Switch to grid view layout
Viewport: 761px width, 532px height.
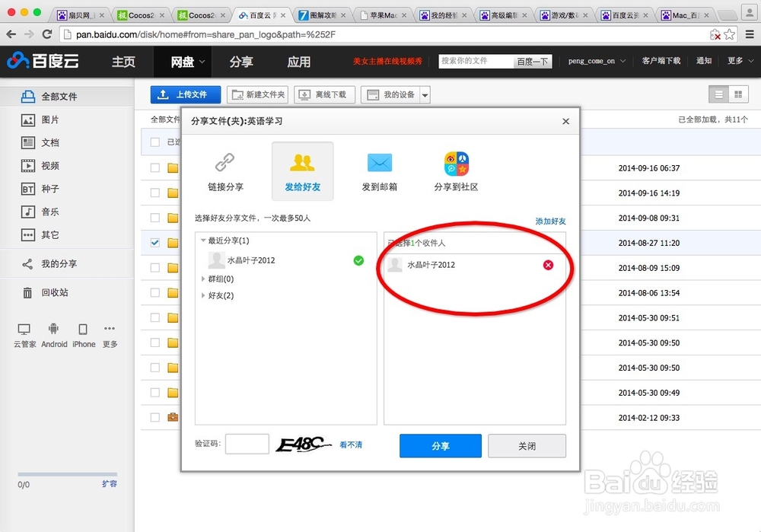[x=738, y=94]
